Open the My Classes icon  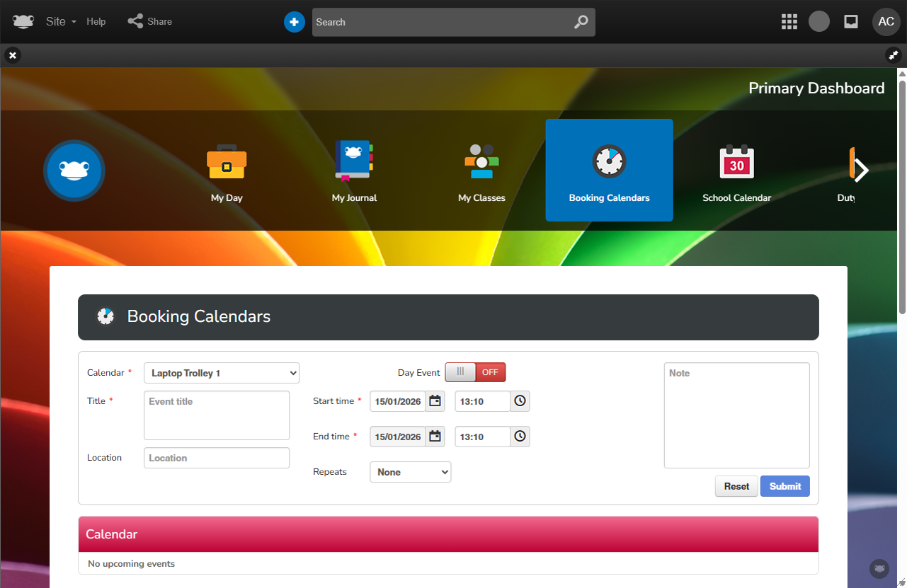[x=481, y=161]
